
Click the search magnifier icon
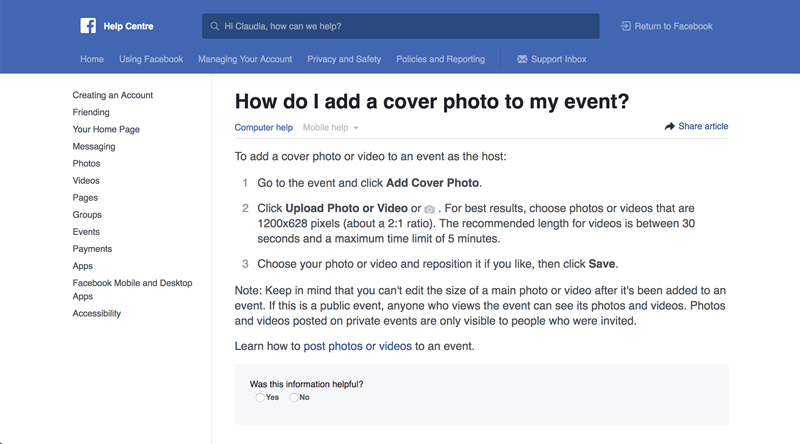click(x=214, y=26)
